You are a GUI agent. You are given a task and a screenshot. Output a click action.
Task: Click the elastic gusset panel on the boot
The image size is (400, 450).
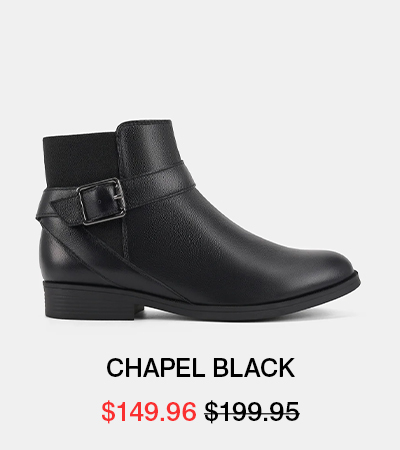coord(78,162)
